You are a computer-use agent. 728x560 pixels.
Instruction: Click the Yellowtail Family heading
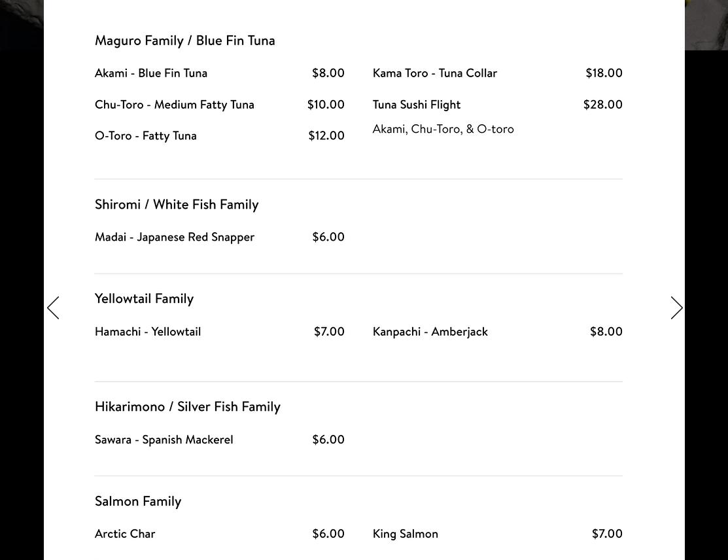[145, 299]
